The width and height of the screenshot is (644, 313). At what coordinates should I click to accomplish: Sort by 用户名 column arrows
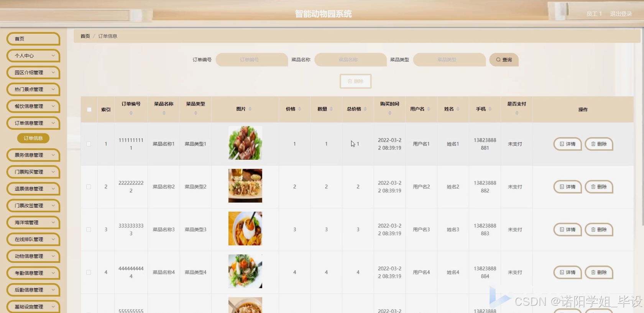(429, 109)
